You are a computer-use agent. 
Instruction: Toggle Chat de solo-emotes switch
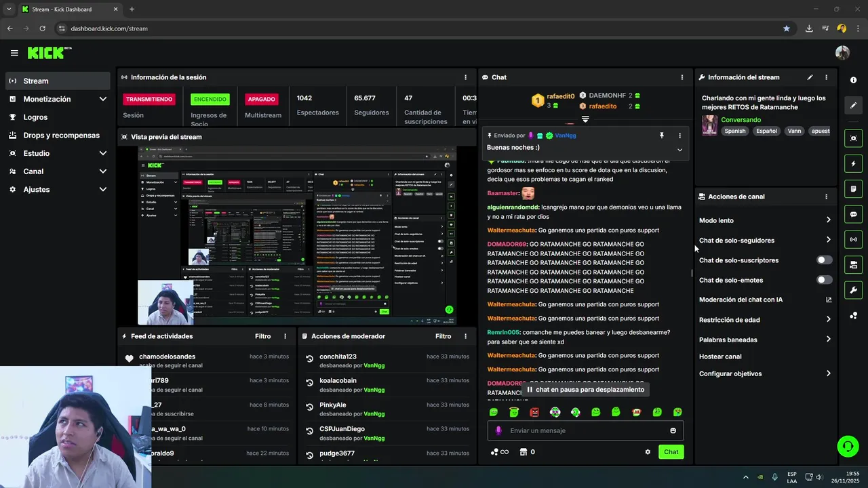pyautogui.click(x=824, y=280)
